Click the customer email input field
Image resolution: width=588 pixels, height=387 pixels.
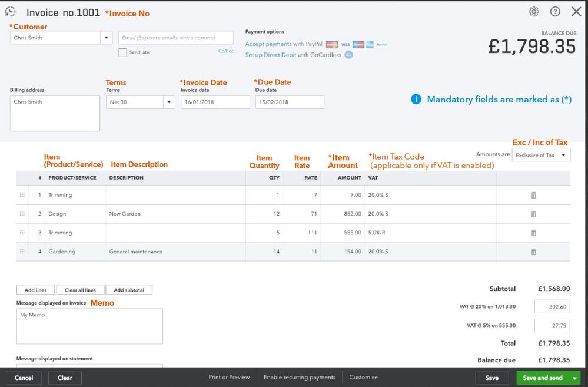pyautogui.click(x=176, y=38)
